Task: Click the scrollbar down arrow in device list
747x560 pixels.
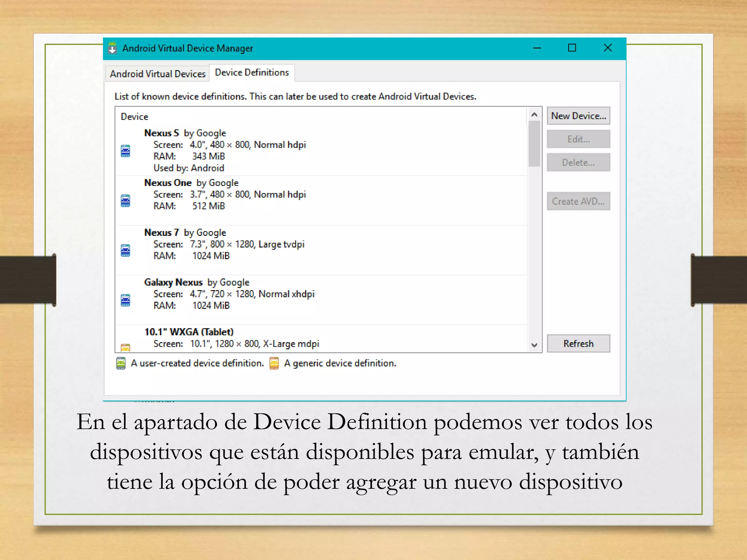Action: (534, 345)
